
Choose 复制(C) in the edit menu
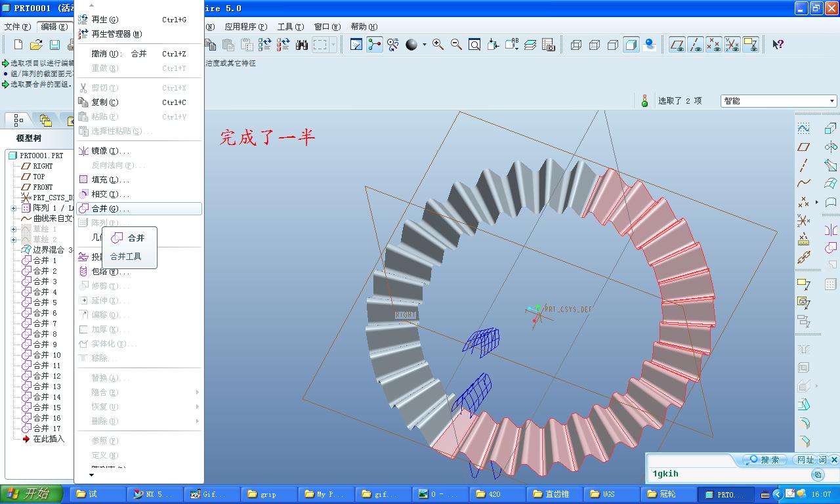(x=139, y=102)
